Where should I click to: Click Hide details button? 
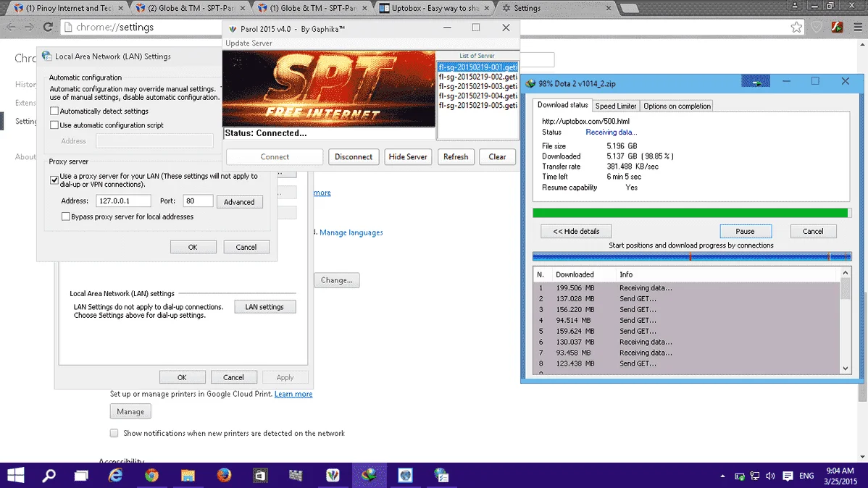(576, 231)
